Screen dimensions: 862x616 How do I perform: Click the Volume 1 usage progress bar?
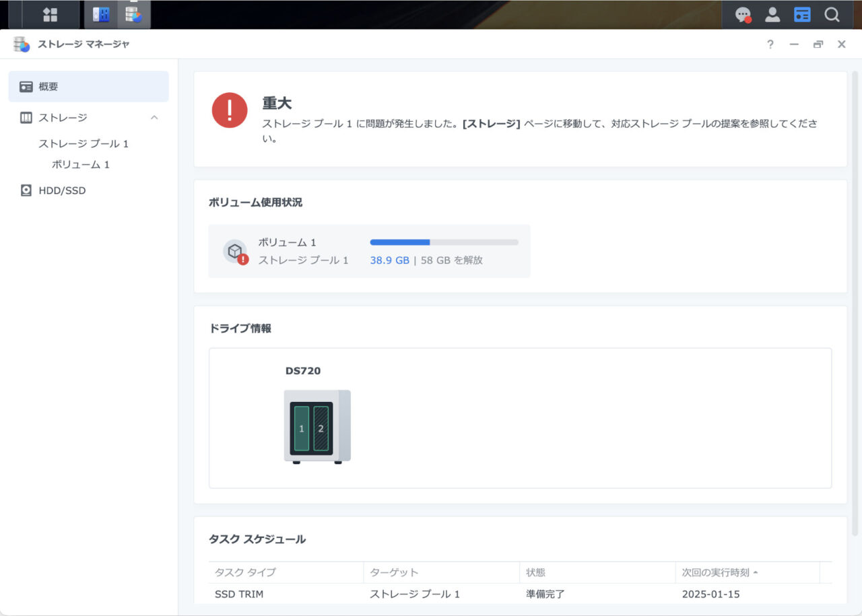click(x=444, y=242)
